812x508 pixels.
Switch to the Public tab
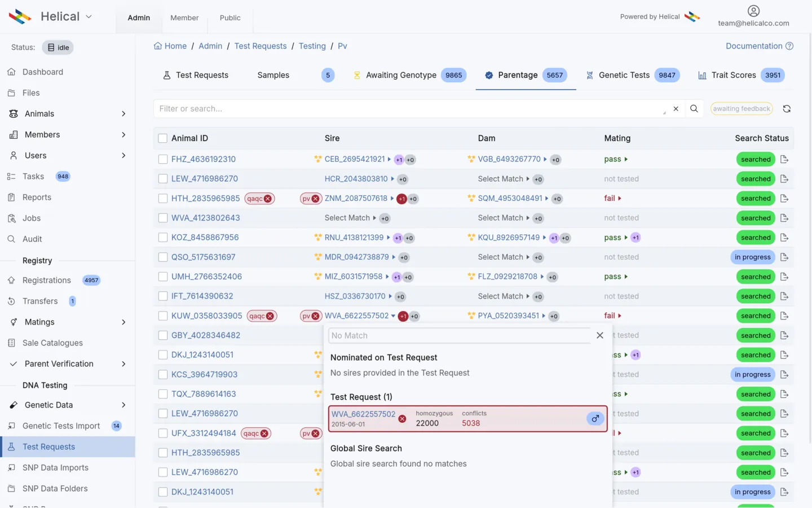(x=230, y=17)
